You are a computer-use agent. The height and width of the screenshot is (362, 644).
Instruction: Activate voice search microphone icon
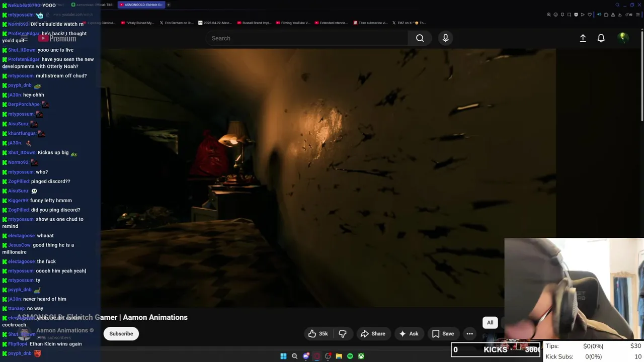click(x=445, y=38)
